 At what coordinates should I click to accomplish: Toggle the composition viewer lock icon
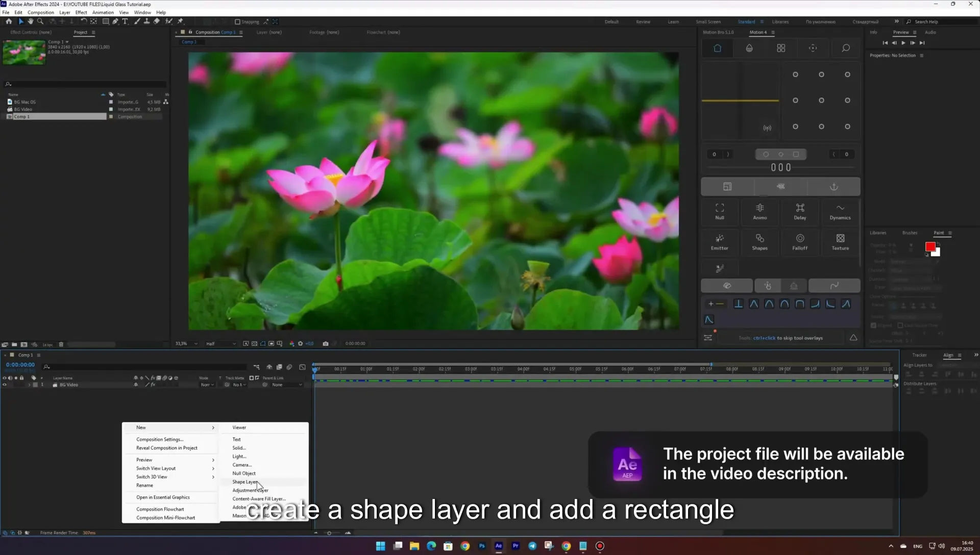190,32
